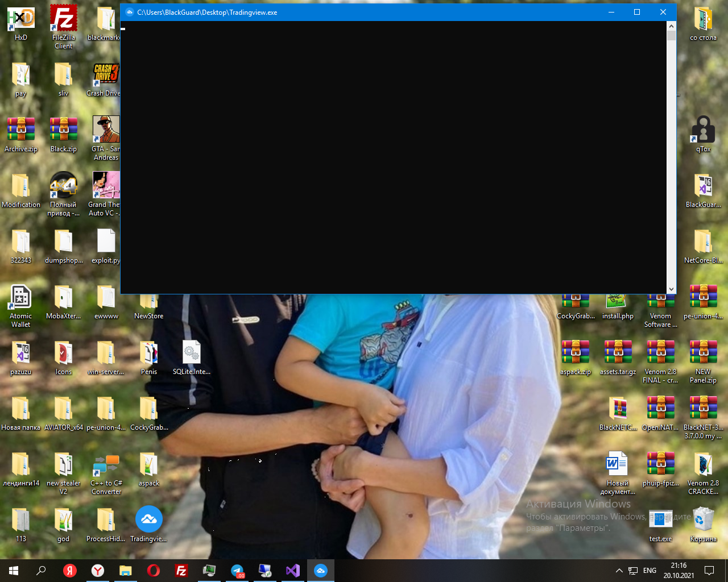Switch to Telegram on the taskbar
Screen dimensions: 728x582
click(237, 571)
